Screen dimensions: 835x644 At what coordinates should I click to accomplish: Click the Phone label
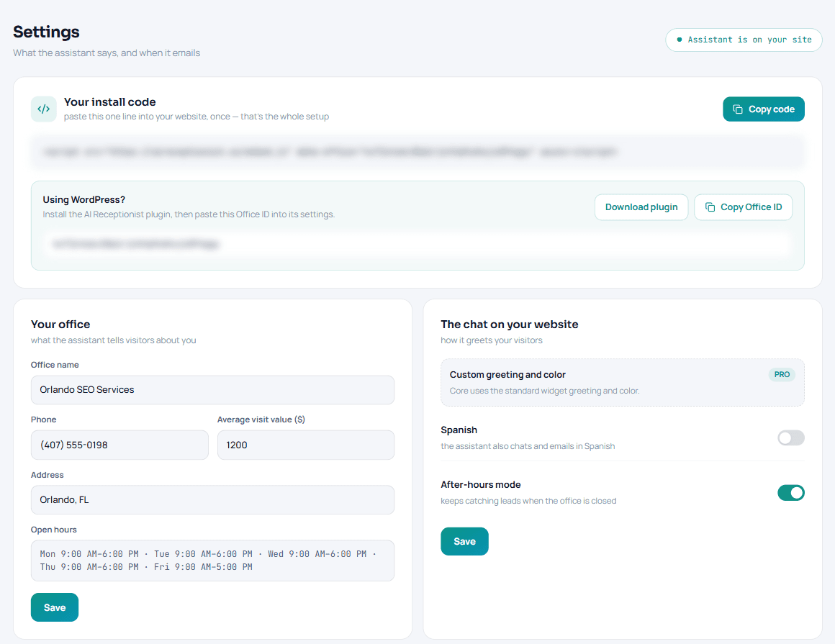click(x=43, y=419)
